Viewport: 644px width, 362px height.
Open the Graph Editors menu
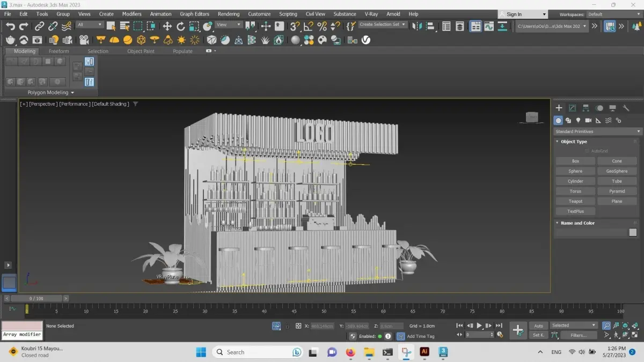click(x=194, y=14)
